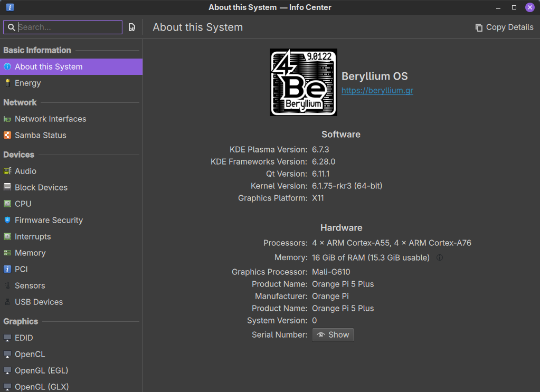Viewport: 540px width, 392px height.
Task: Click the EDID monitor icon
Action: [7, 338]
